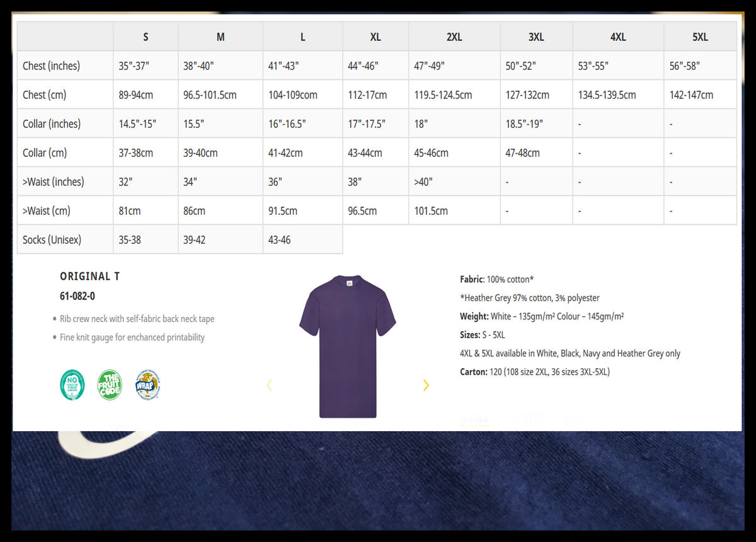
Task: Switch to the faded MENS tab
Action: coord(474,418)
